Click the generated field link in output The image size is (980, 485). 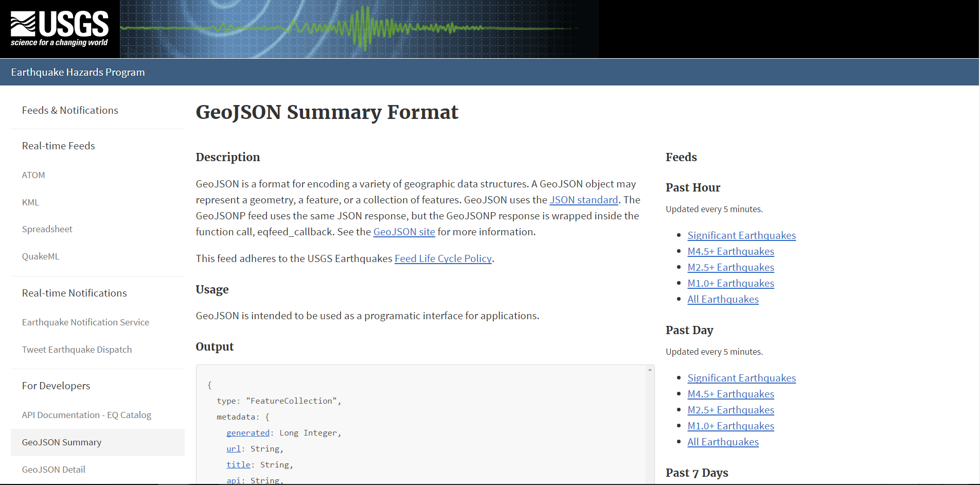(x=248, y=432)
